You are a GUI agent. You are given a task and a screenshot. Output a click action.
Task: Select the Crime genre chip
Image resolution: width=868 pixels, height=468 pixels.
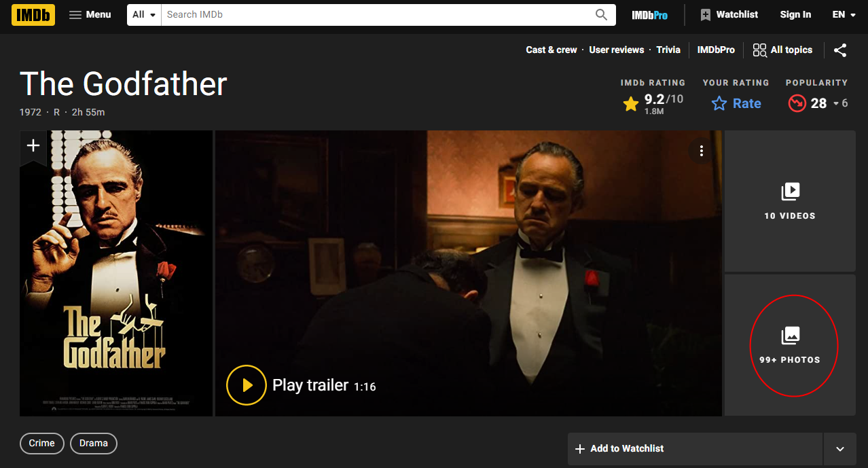click(41, 444)
